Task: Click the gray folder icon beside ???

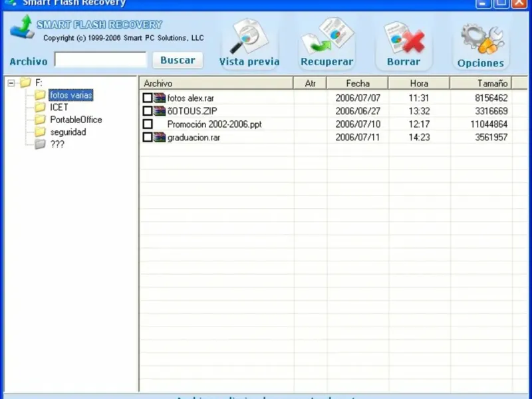Action: [40, 144]
